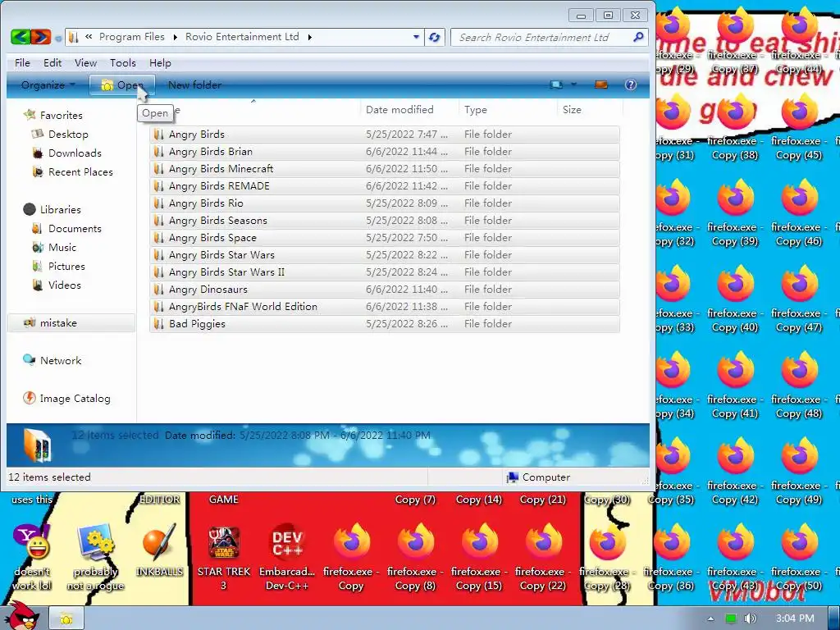This screenshot has width=840, height=630.
Task: Select AngryBirds FNaF World Edition folder
Action: [x=385, y=307]
